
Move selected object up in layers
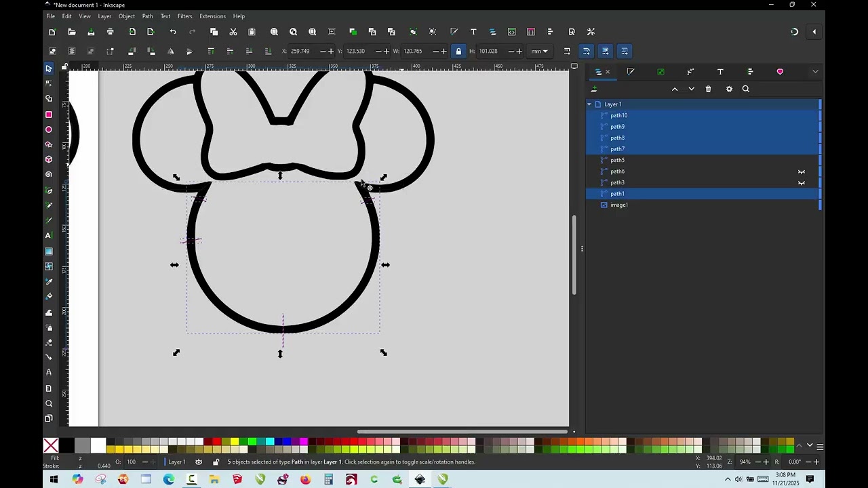[x=675, y=89]
